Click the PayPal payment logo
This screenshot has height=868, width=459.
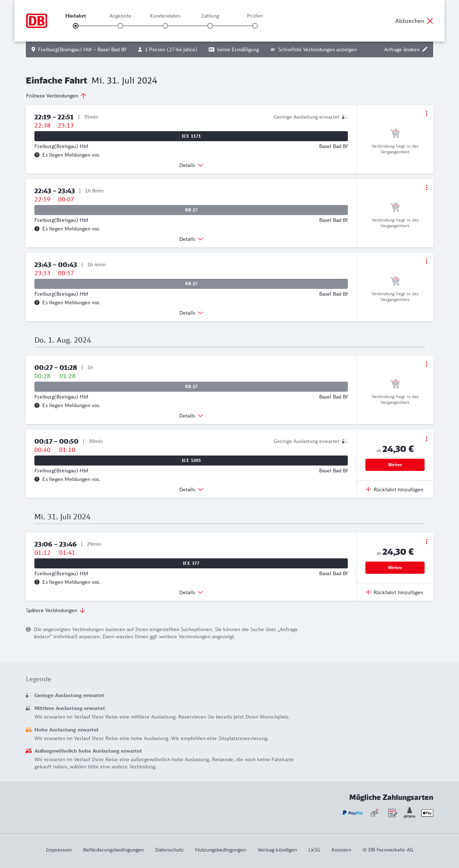pos(352,813)
